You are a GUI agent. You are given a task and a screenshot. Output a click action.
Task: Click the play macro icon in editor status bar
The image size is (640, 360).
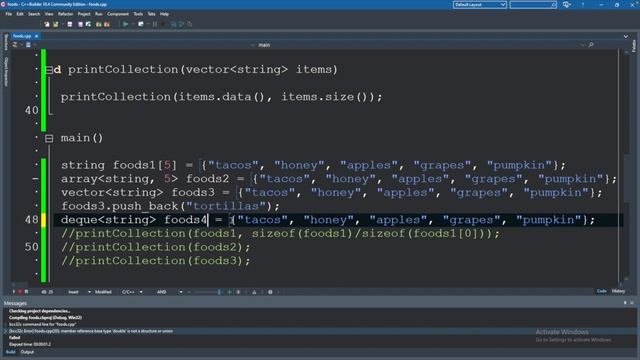pyautogui.click(x=14, y=292)
